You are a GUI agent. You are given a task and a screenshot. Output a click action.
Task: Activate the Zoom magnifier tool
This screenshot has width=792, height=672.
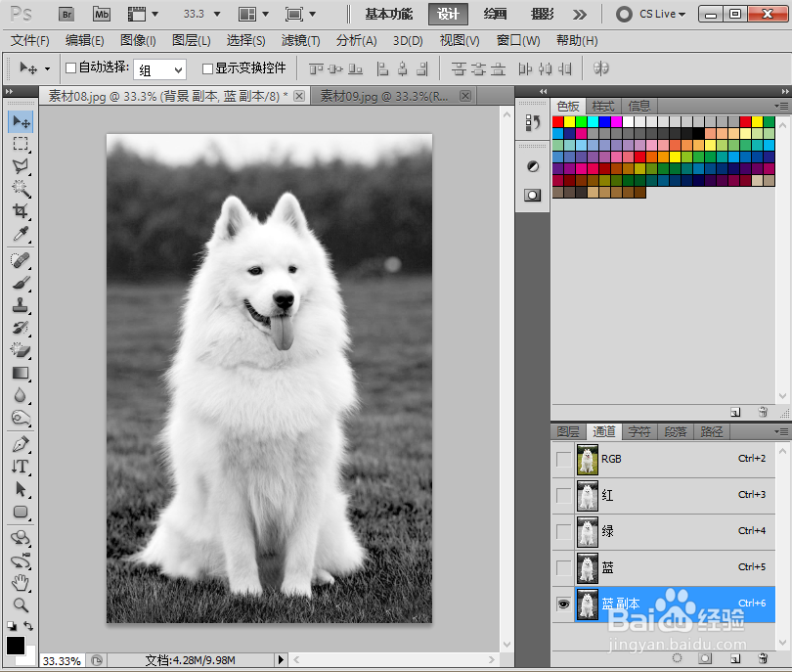pos(21,605)
